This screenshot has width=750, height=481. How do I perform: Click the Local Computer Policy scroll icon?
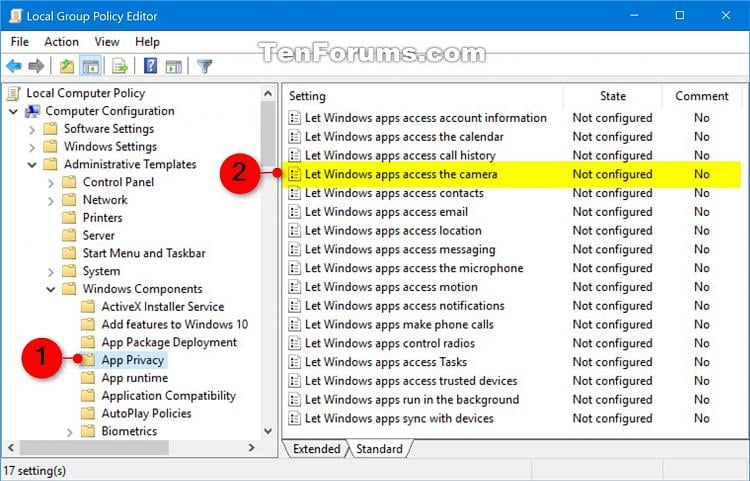coord(14,93)
